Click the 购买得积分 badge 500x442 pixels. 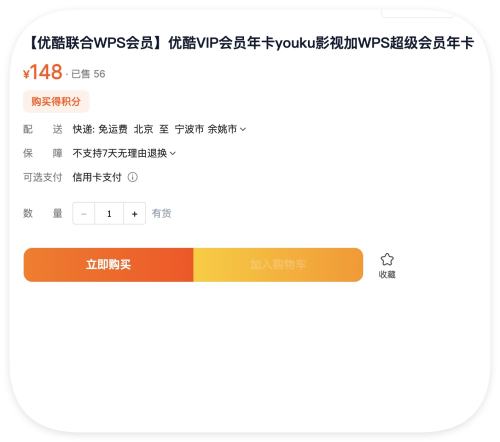point(56,101)
